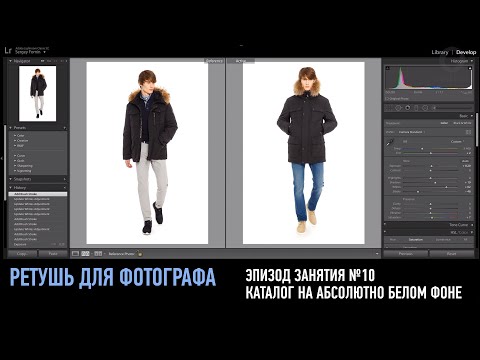The image size is (480, 360).
Task: Expand the Creative presets folder
Action: (x=15, y=140)
